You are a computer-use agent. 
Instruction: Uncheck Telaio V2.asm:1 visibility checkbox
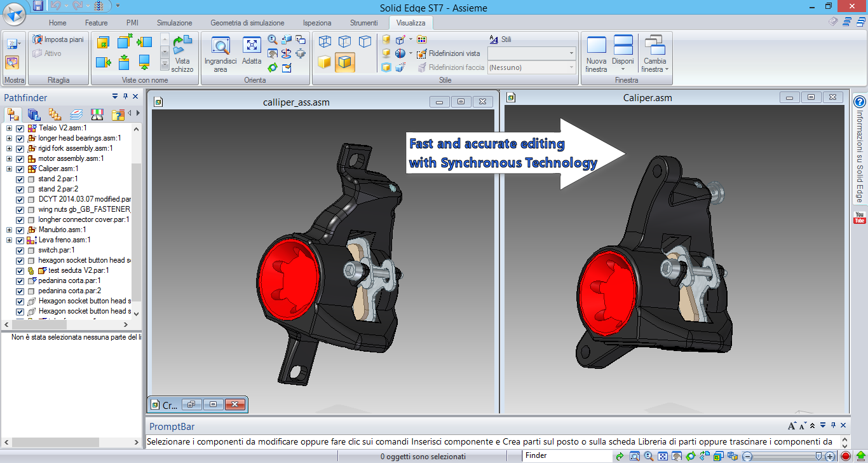20,128
